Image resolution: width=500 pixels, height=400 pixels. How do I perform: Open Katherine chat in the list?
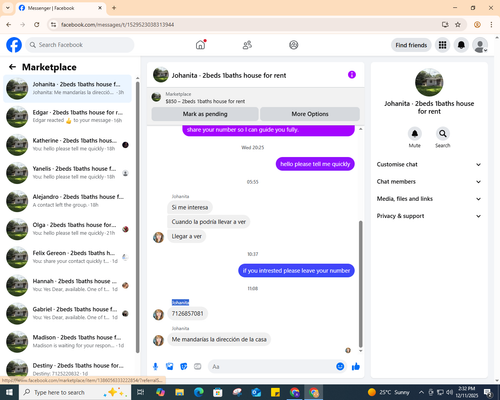click(68, 145)
